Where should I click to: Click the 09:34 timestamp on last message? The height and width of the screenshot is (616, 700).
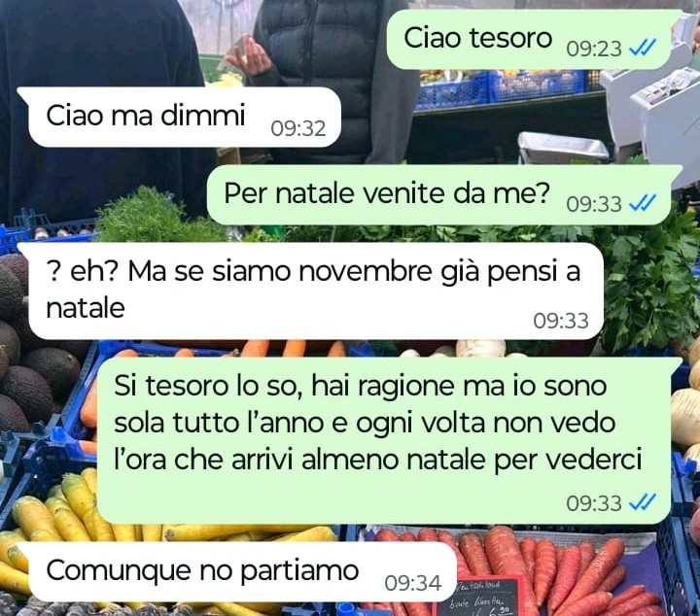[413, 583]
